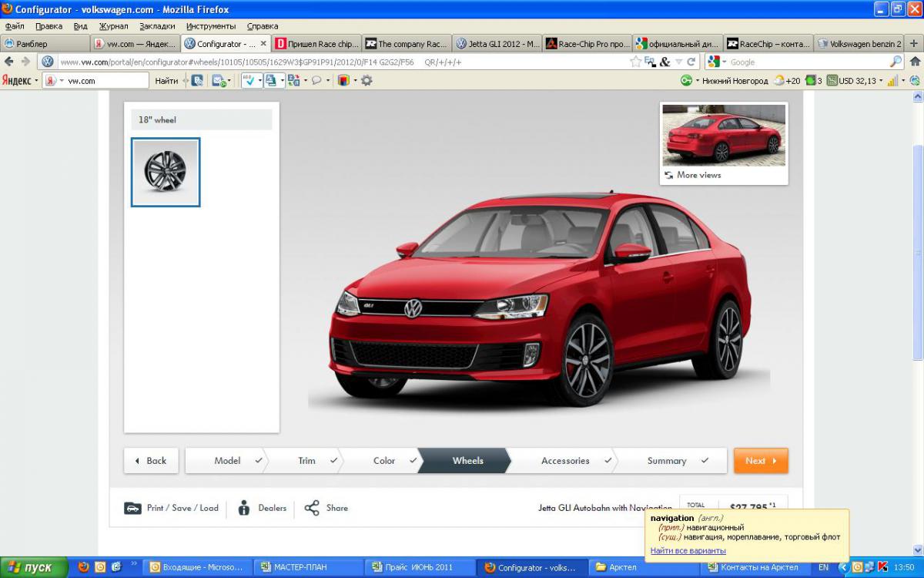This screenshot has height=578, width=924.
Task: Bookmark this page with the star icon
Action: 636,62
